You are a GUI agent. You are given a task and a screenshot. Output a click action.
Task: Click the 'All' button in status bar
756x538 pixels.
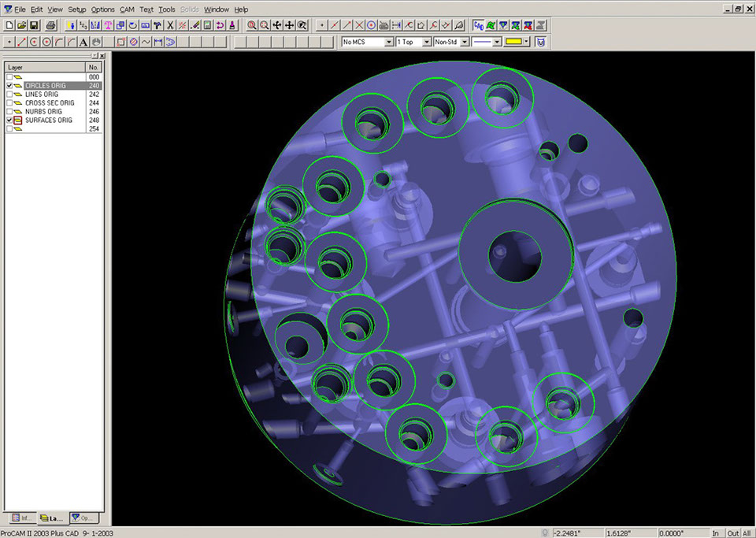747,533
